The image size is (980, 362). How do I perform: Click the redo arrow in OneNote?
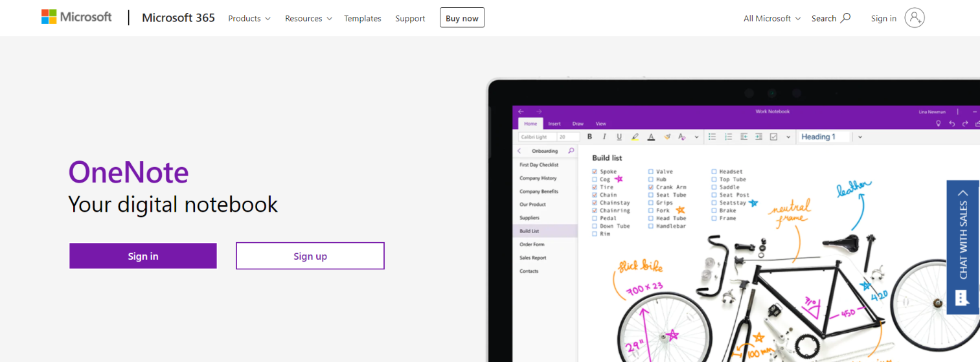click(x=965, y=123)
